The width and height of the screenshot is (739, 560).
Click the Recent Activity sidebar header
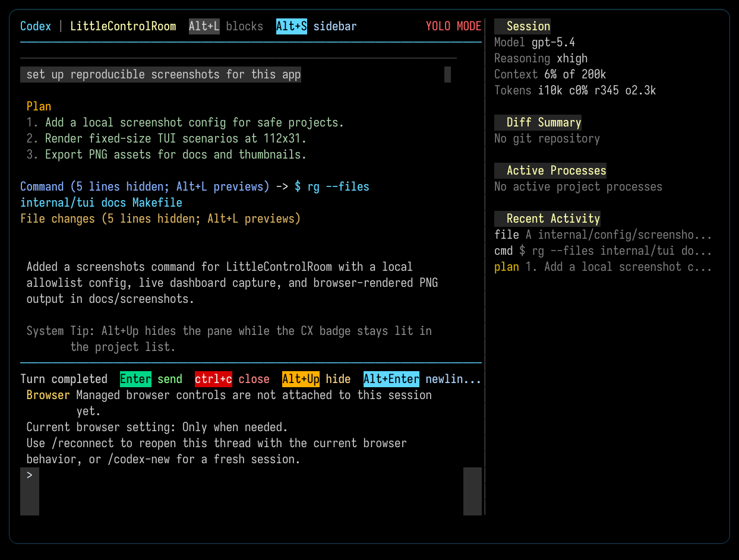(x=548, y=219)
